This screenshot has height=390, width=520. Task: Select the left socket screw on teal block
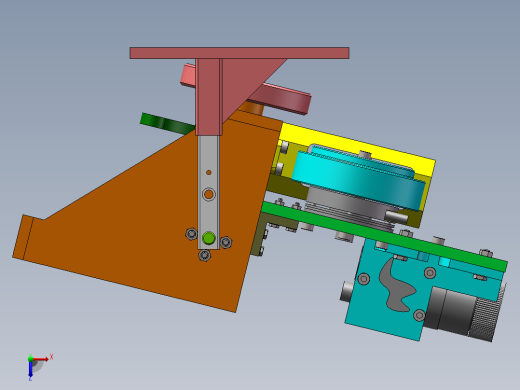coord(363,278)
